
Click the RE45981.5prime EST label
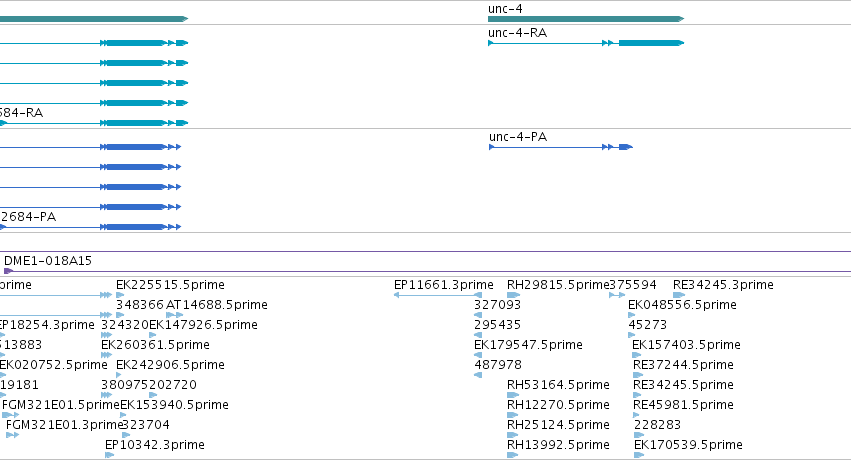683,405
